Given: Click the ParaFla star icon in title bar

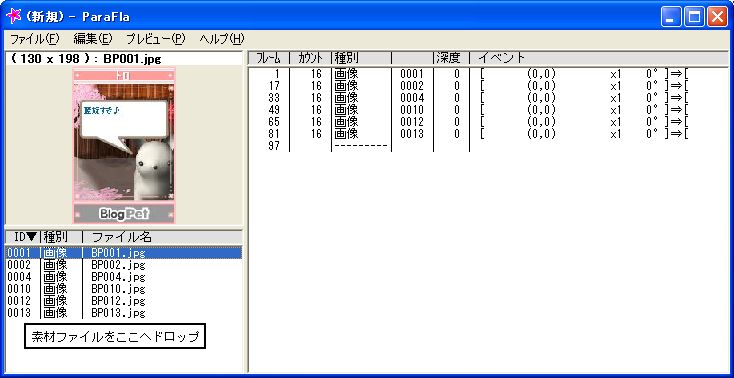Looking at the screenshot, I should coord(14,16).
